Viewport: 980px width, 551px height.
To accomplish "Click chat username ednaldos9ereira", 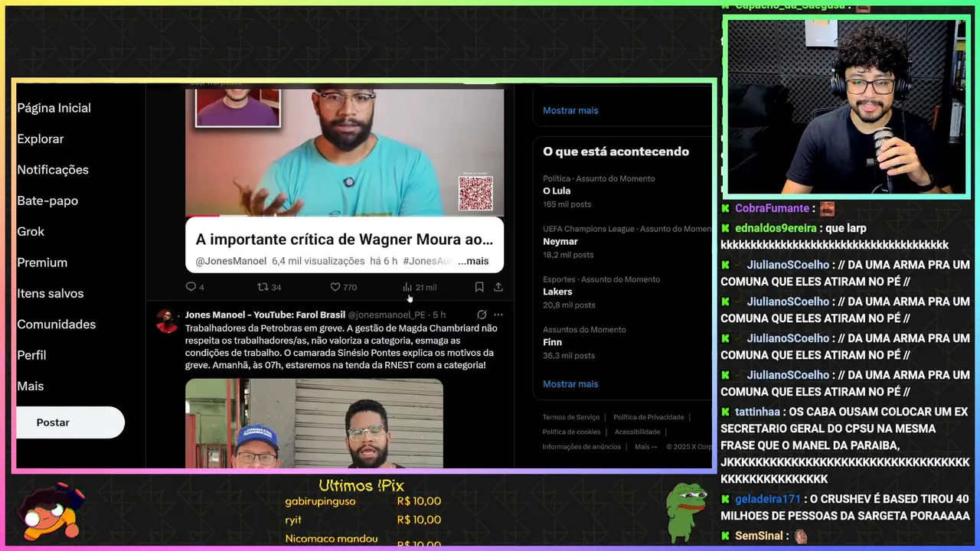I will coord(776,228).
